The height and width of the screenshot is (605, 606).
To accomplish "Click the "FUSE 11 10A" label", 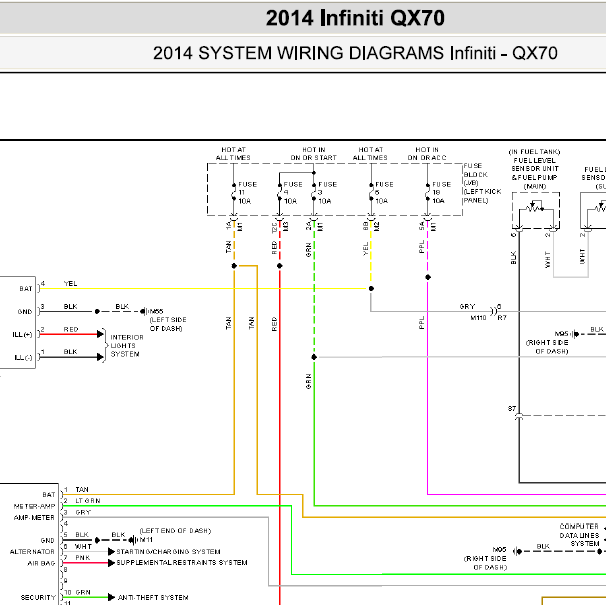I will click(x=248, y=193).
